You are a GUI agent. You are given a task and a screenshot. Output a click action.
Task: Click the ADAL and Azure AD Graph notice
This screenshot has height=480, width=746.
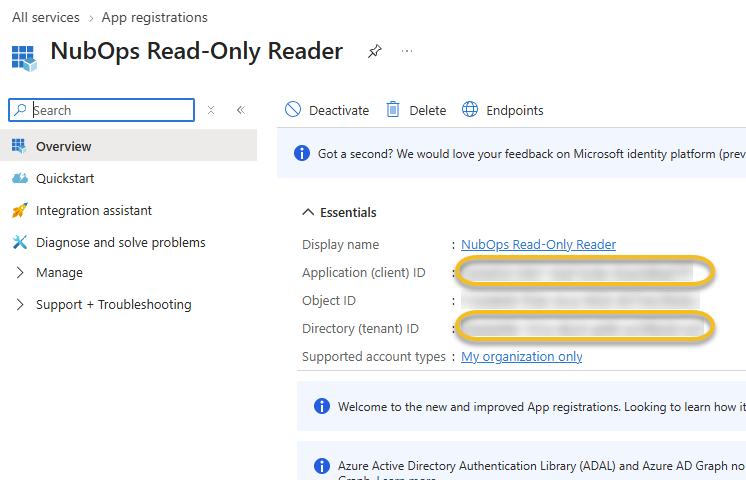[521, 460]
